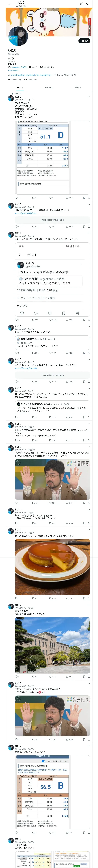This screenshot has height=868, width=98.
Task: Open more menu on pinned Apr 27 post
Action: (x=89, y=97)
